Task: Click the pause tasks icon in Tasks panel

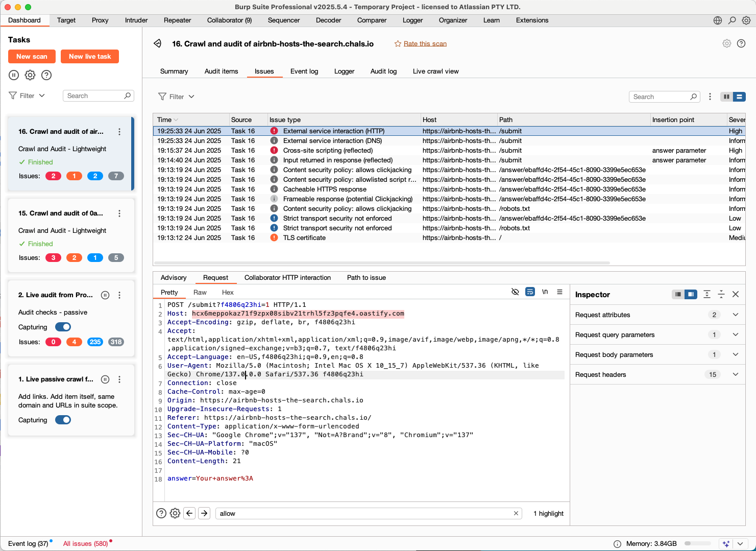Action: (14, 75)
